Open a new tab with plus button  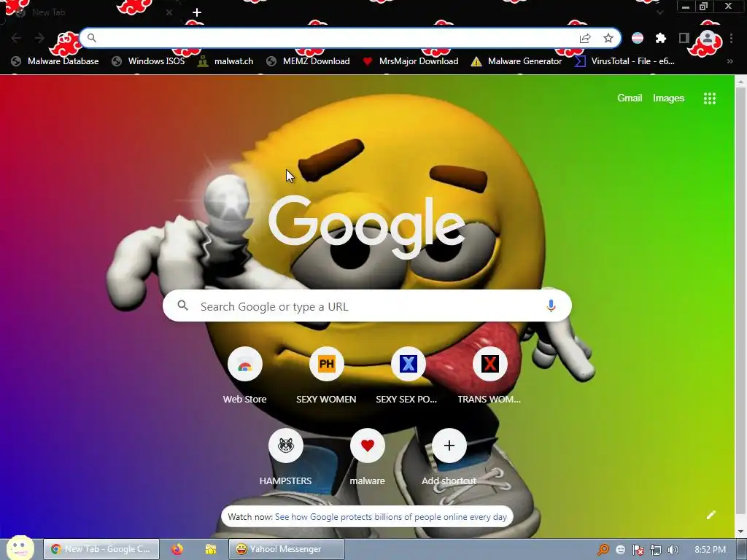[197, 12]
